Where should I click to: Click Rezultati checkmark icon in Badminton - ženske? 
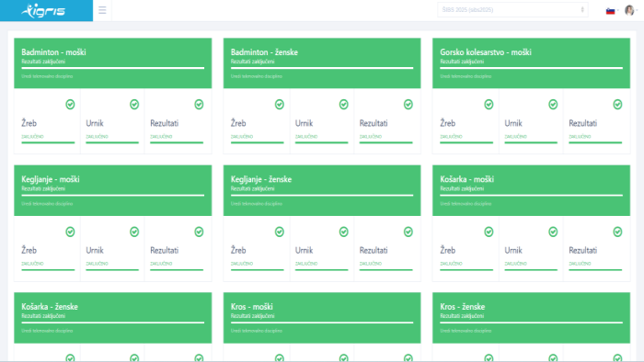[x=408, y=105]
